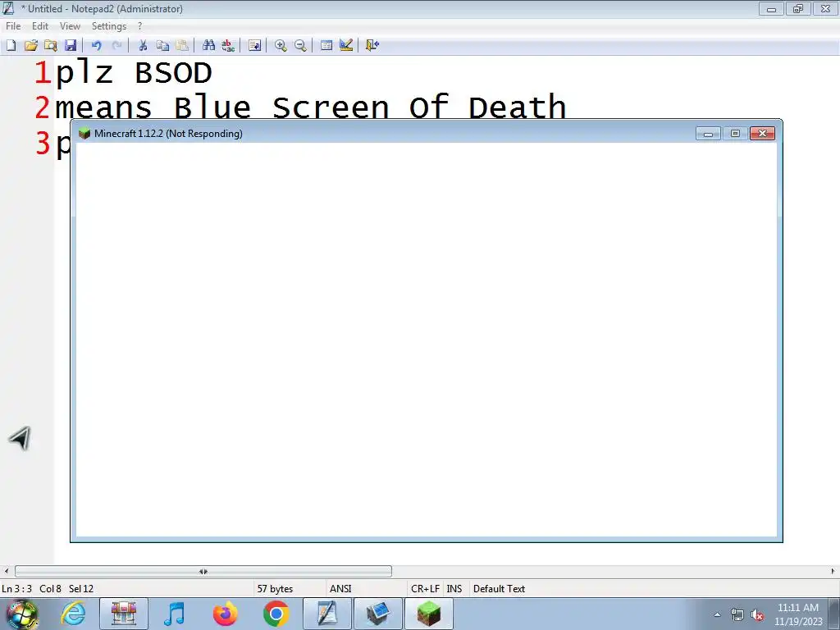This screenshot has height=630, width=840.
Task: Open the File menu
Action: (x=13, y=26)
